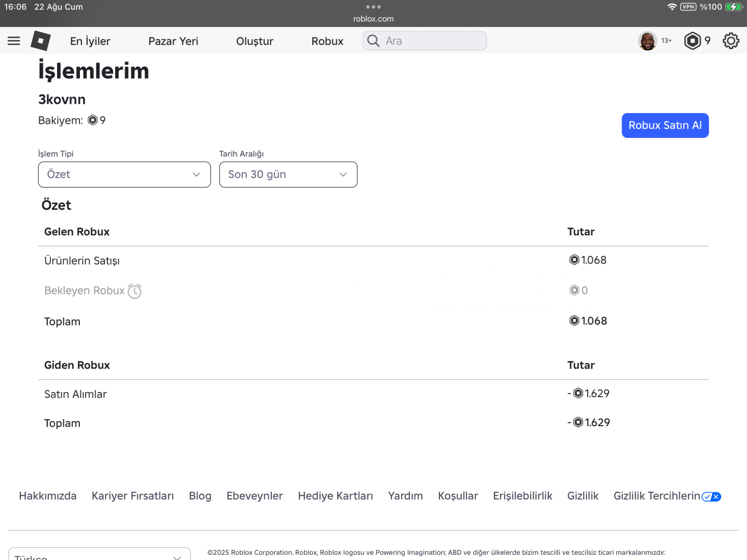Open the settings gear icon
The height and width of the screenshot is (560, 747).
[731, 41]
